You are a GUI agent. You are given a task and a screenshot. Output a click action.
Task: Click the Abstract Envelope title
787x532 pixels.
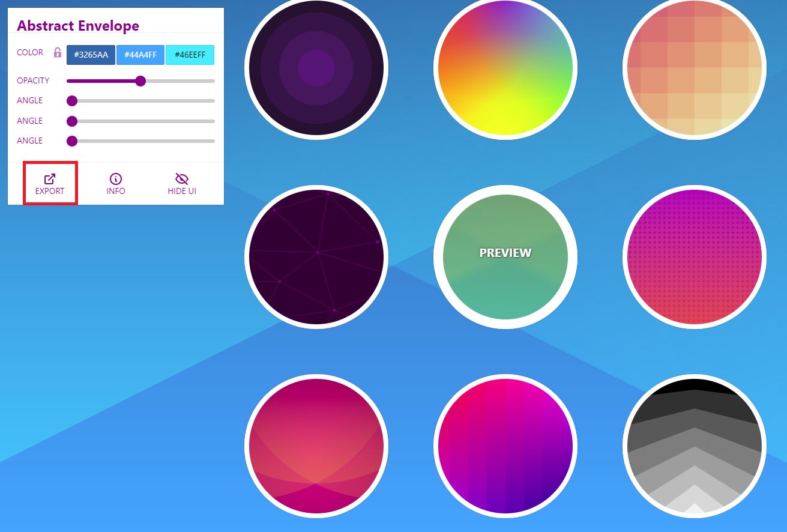tap(77, 26)
